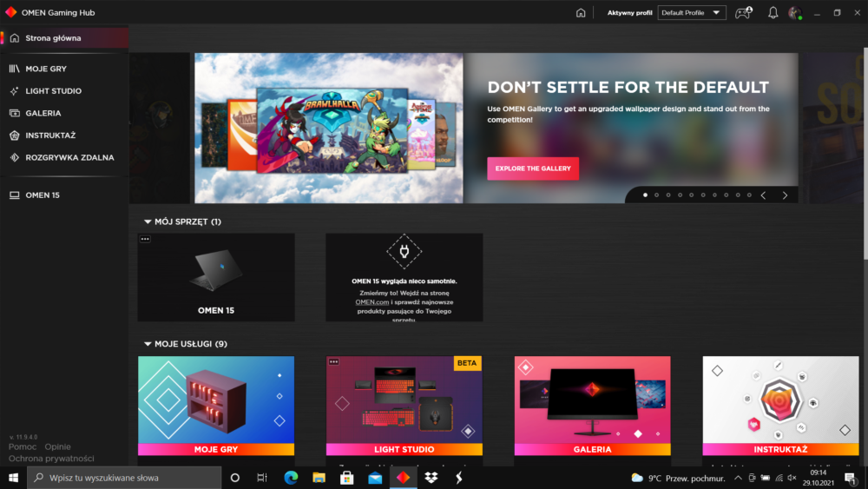Open notifications bell icon

[773, 13]
